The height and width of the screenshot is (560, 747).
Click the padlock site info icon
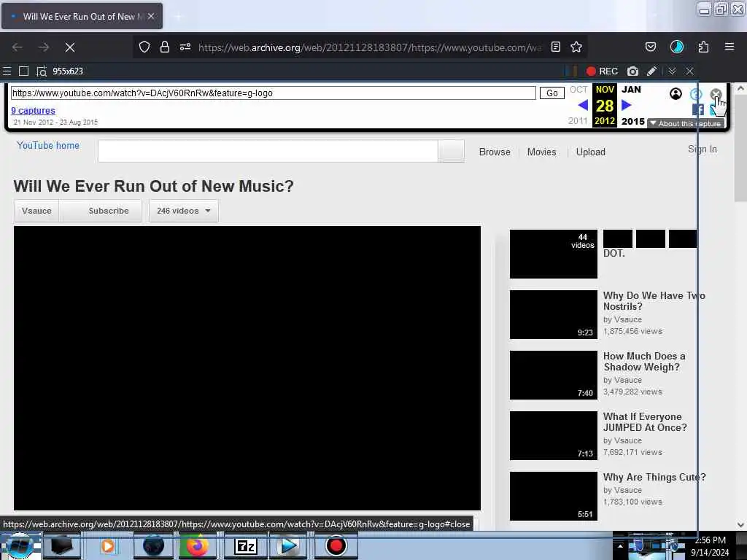[x=165, y=47]
